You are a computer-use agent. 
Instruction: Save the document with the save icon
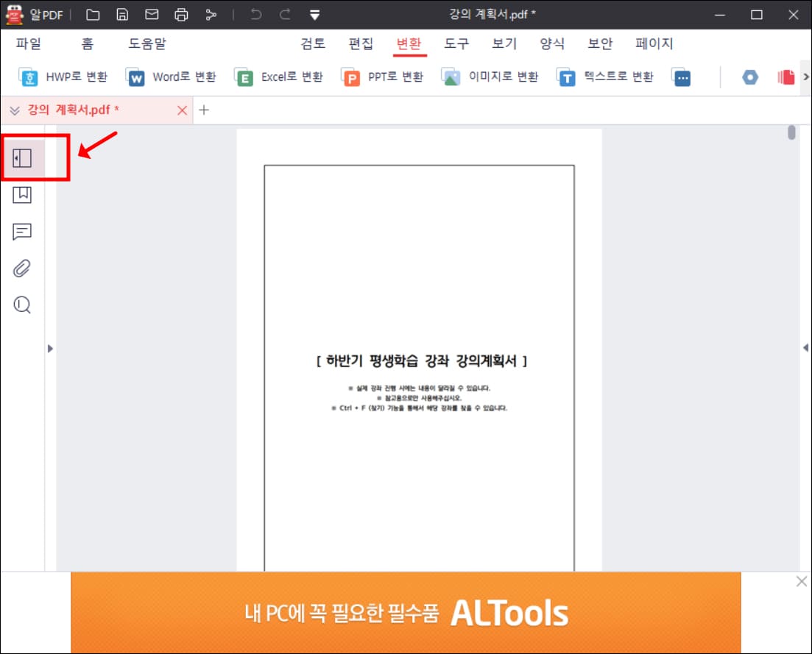[122, 14]
